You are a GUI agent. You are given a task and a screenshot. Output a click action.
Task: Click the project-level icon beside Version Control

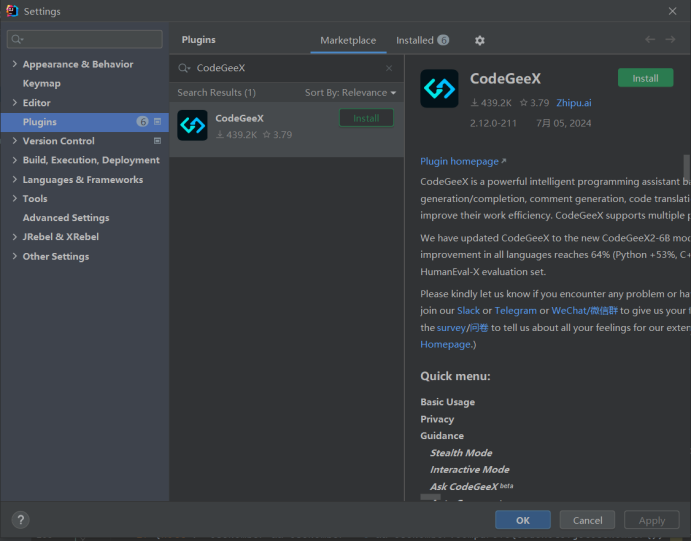click(158, 141)
